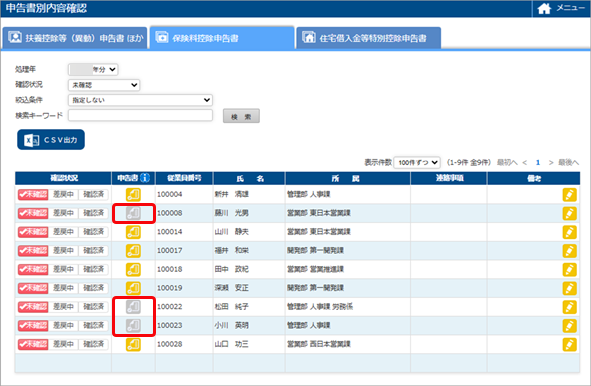The image size is (591, 386).
Task: Edit the 備考 note for 100022
Action: (570, 307)
